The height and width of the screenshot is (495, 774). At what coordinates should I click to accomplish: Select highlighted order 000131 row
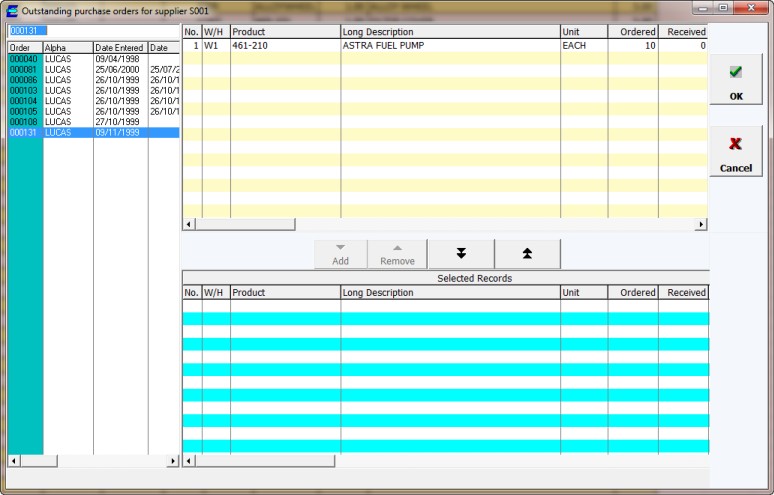tap(94, 132)
